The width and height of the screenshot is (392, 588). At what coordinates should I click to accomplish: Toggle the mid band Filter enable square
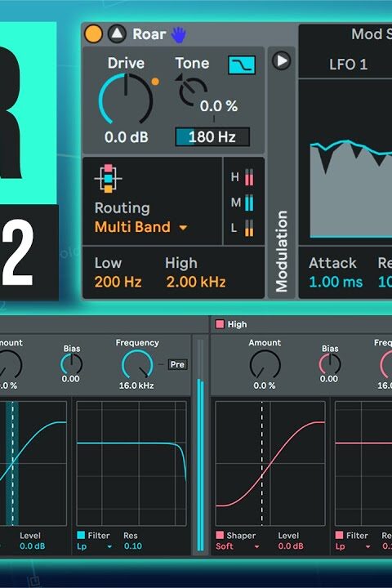81,535
